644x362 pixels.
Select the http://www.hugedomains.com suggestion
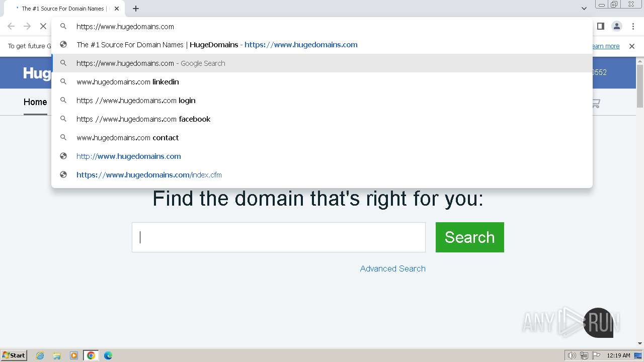(x=322, y=156)
